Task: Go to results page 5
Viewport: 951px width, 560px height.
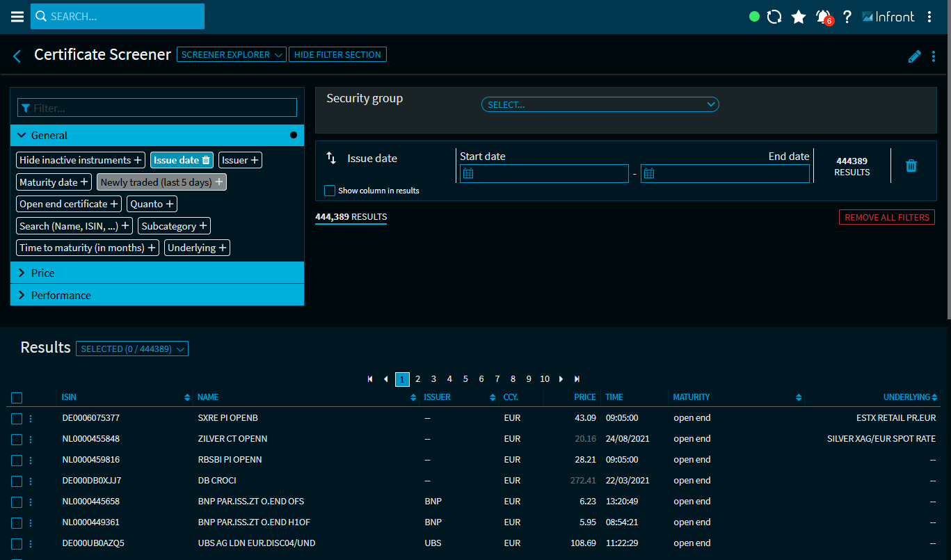Action: [465, 379]
